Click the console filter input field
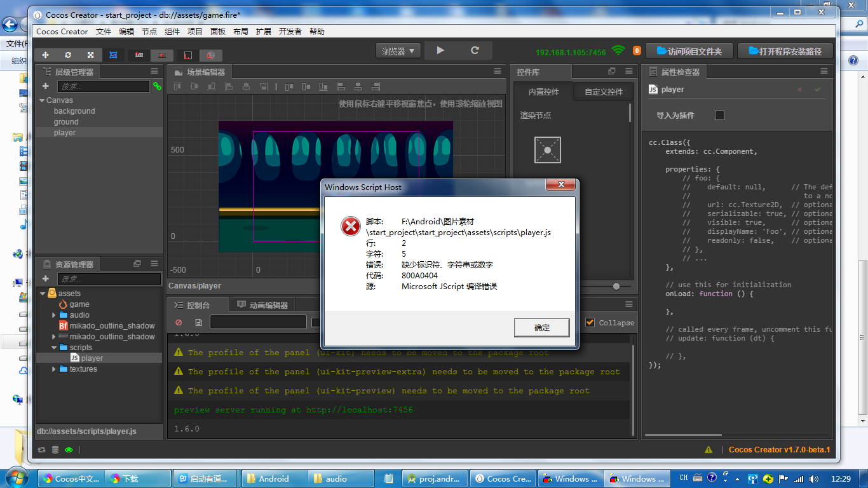 point(258,322)
